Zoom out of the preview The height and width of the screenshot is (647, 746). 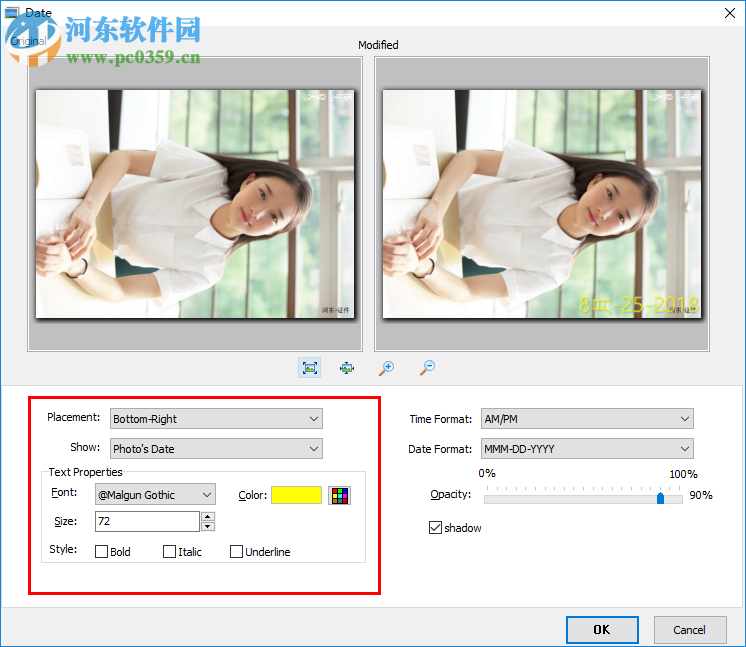[x=427, y=368]
